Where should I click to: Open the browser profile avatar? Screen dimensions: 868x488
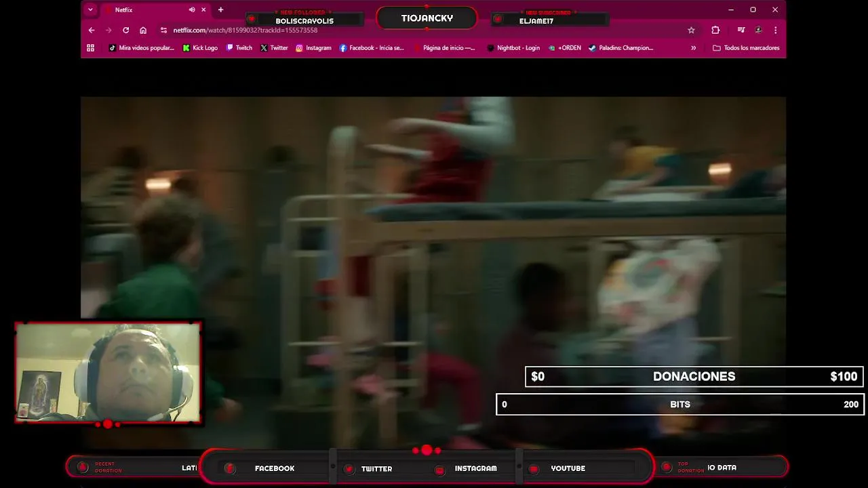click(x=758, y=30)
